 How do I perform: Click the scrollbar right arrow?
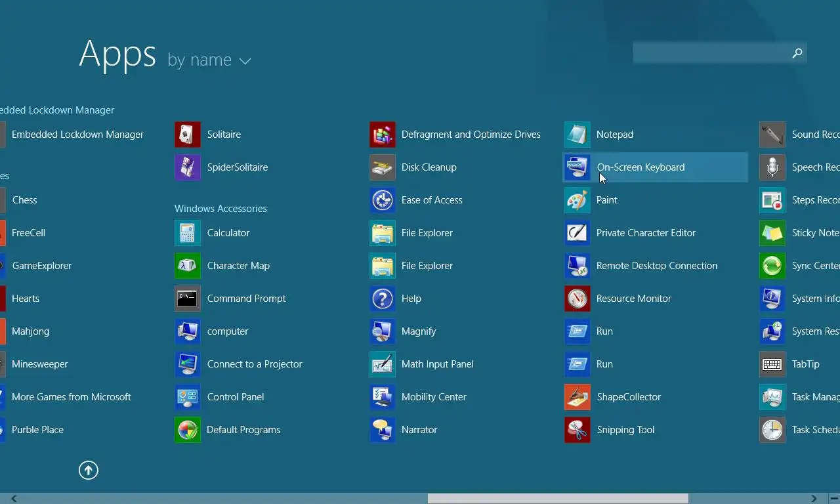(x=814, y=499)
